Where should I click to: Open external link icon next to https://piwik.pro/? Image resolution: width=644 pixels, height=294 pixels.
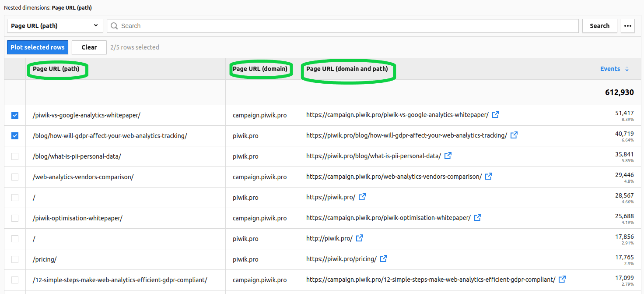click(x=362, y=197)
